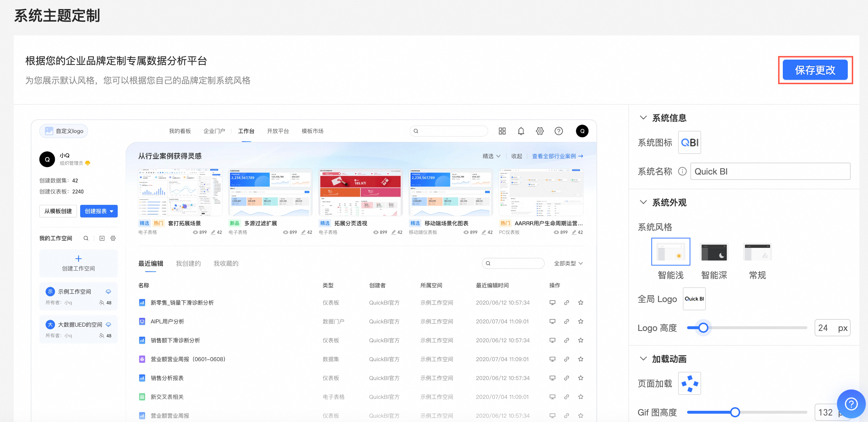Adjust the Gif 图高度 slider handle
Image resolution: width=868 pixels, height=422 pixels.
[735, 412]
